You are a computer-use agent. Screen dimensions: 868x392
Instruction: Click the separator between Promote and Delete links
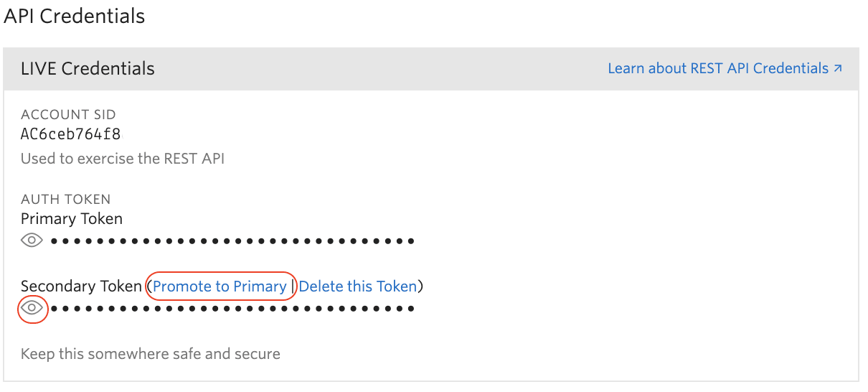pos(293,286)
